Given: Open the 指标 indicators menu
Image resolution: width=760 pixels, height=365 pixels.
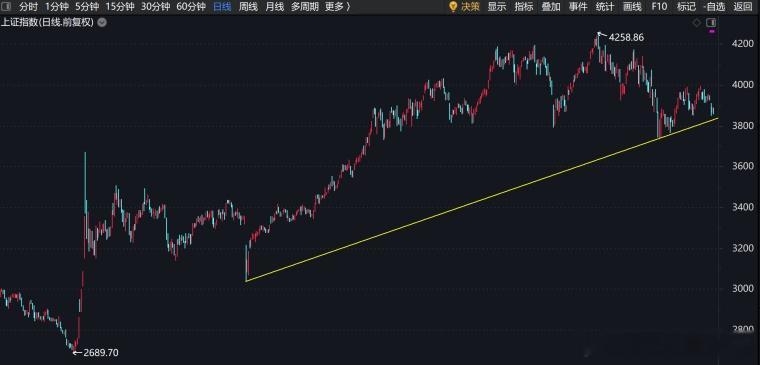Looking at the screenshot, I should 523,7.
